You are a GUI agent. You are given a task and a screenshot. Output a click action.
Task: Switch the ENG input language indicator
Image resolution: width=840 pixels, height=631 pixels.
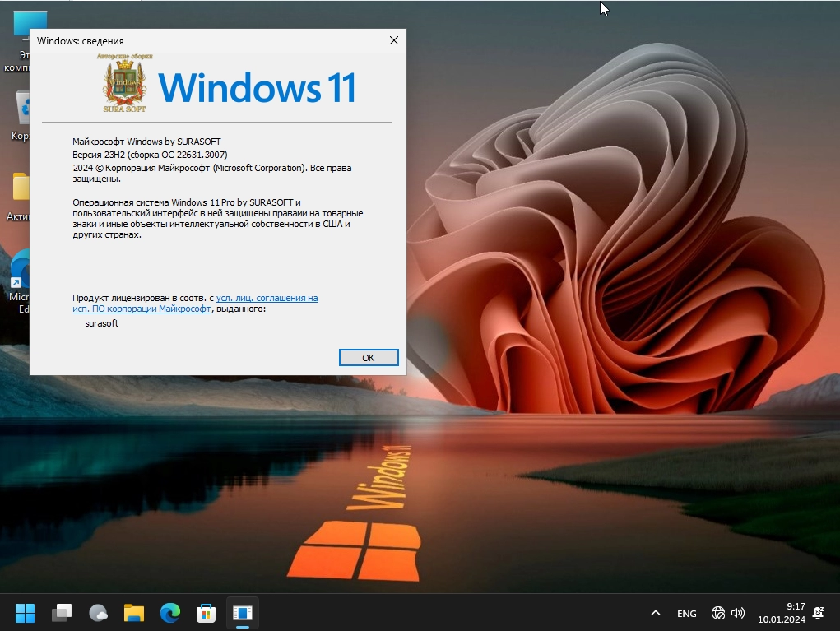pyautogui.click(x=686, y=614)
